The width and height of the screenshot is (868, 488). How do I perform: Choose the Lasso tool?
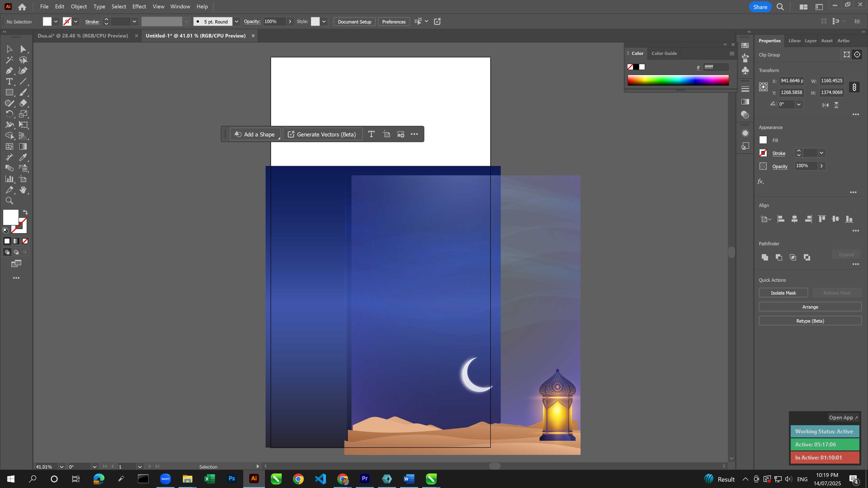[23, 60]
